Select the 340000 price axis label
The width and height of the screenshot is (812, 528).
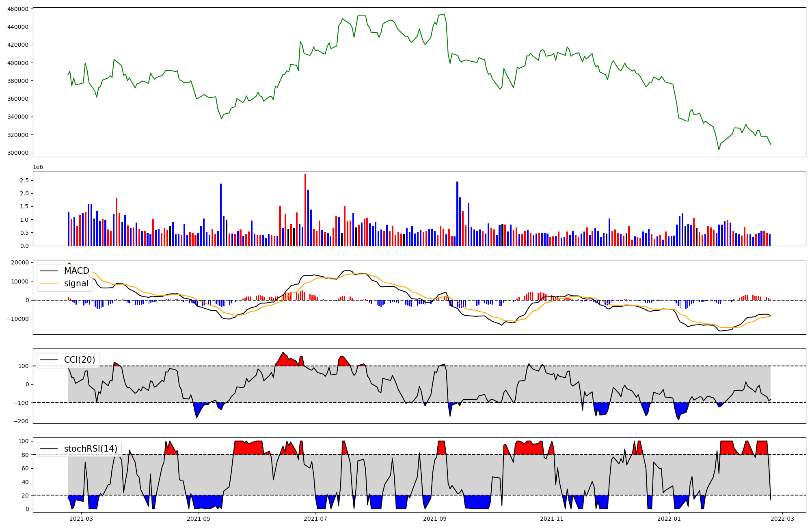coord(18,117)
